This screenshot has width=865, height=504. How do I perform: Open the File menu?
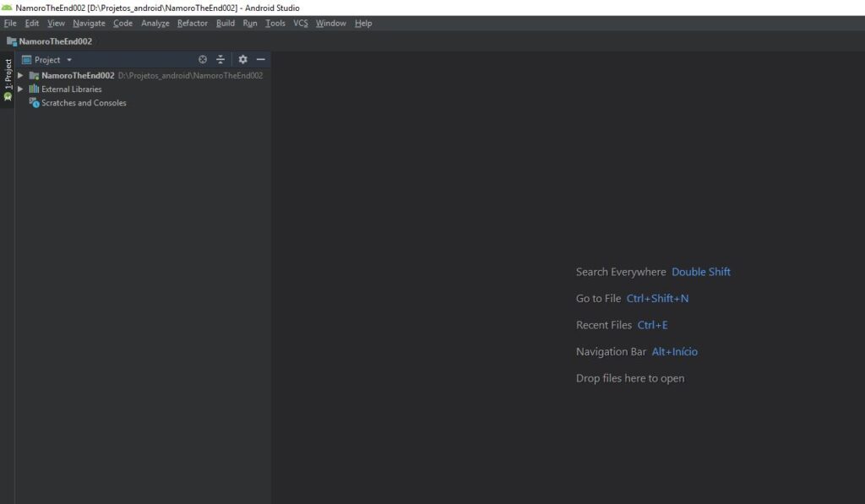point(10,23)
